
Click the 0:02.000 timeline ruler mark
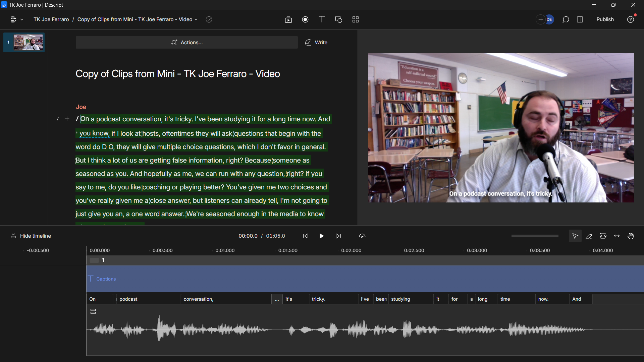(x=351, y=250)
